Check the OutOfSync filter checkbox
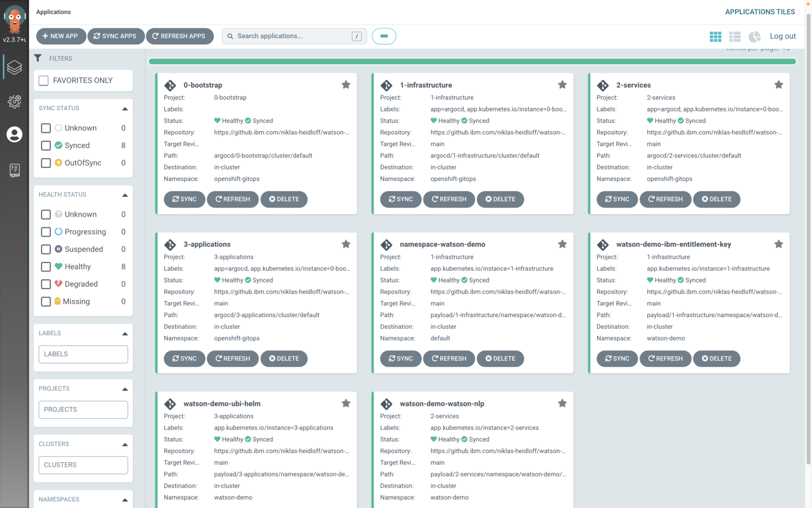This screenshot has height=508, width=812. pyautogui.click(x=46, y=163)
